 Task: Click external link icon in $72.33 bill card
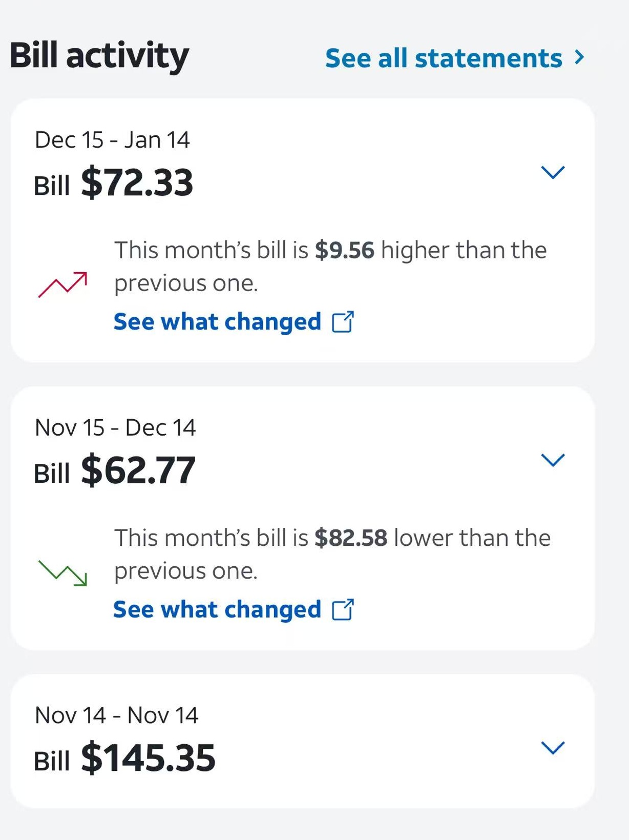click(x=343, y=322)
